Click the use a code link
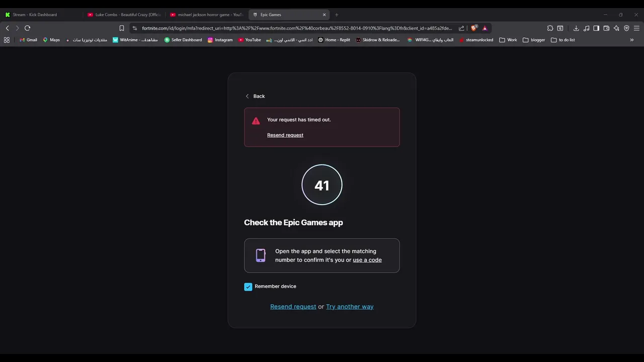 click(x=367, y=260)
